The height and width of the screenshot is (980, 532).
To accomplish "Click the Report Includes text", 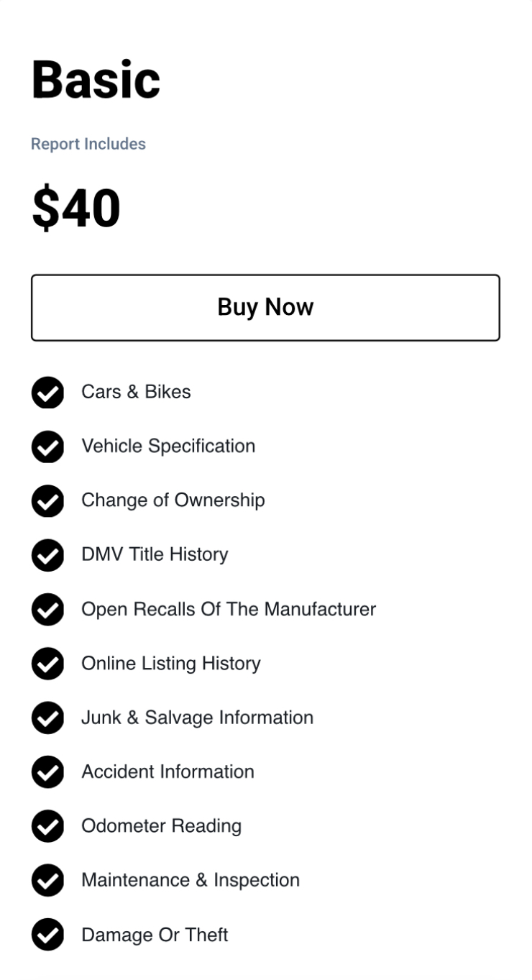I will coord(88,144).
